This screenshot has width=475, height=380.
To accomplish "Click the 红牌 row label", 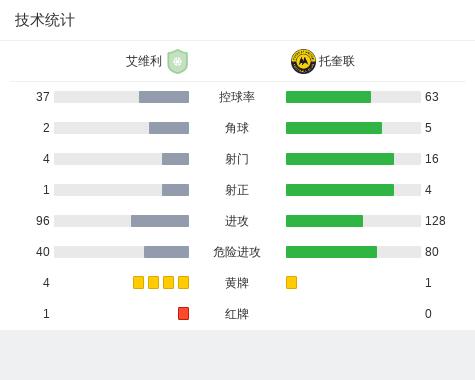I will coord(237,314).
